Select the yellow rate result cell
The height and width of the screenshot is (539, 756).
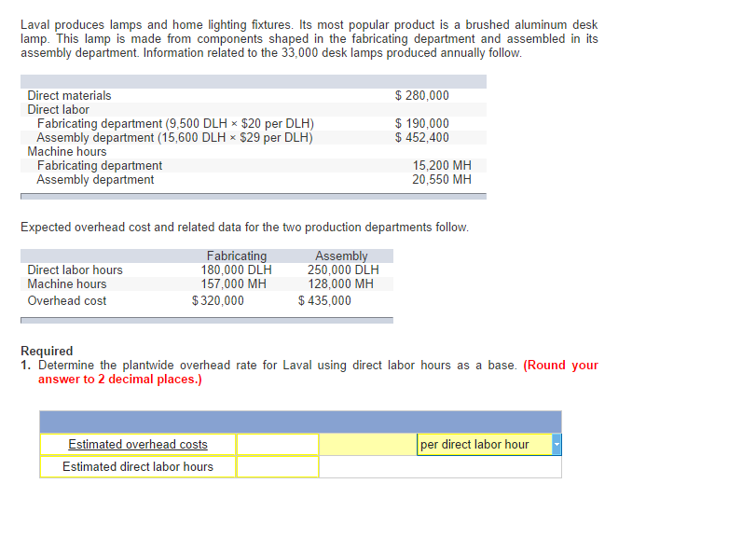(368, 444)
